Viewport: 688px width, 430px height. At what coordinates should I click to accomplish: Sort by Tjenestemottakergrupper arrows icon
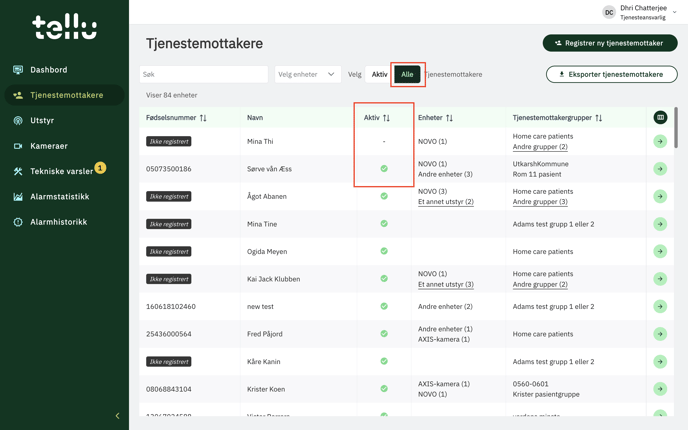point(598,118)
